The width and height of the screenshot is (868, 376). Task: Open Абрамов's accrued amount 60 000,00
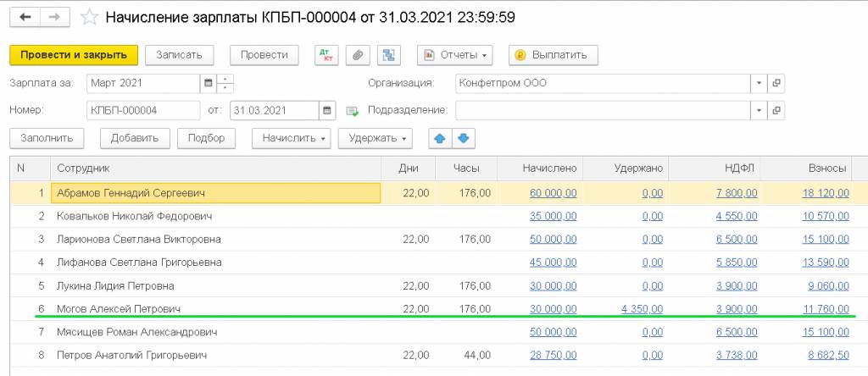pos(553,193)
